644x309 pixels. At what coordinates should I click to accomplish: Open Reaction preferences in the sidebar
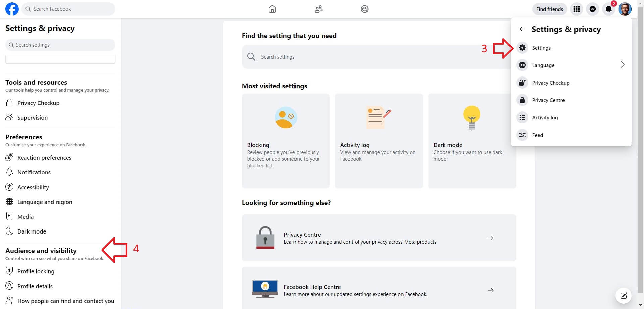44,157
